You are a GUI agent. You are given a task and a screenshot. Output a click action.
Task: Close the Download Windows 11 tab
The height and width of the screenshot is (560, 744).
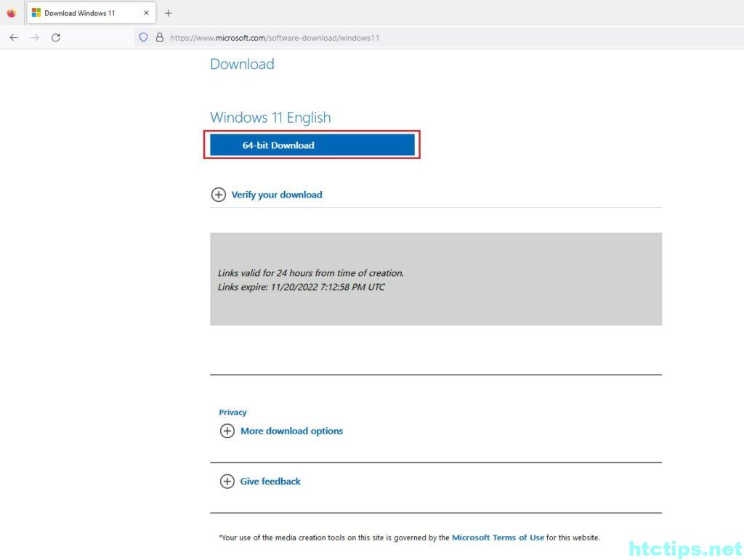(x=146, y=13)
